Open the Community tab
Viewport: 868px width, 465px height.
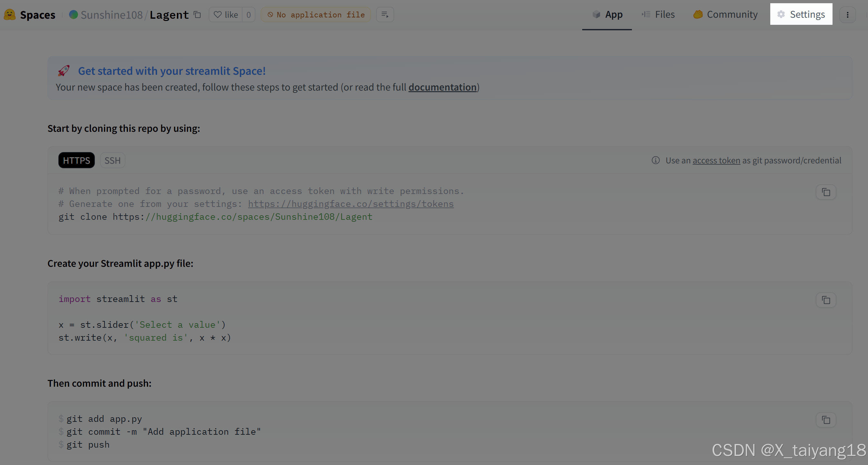[725, 15]
